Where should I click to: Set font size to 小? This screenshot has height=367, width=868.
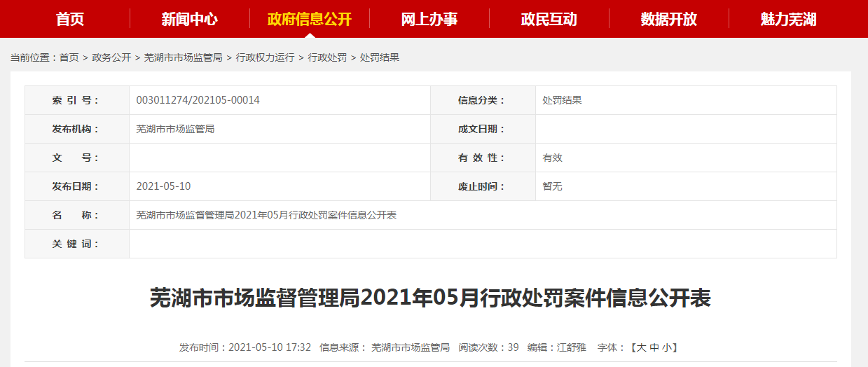coord(667,347)
